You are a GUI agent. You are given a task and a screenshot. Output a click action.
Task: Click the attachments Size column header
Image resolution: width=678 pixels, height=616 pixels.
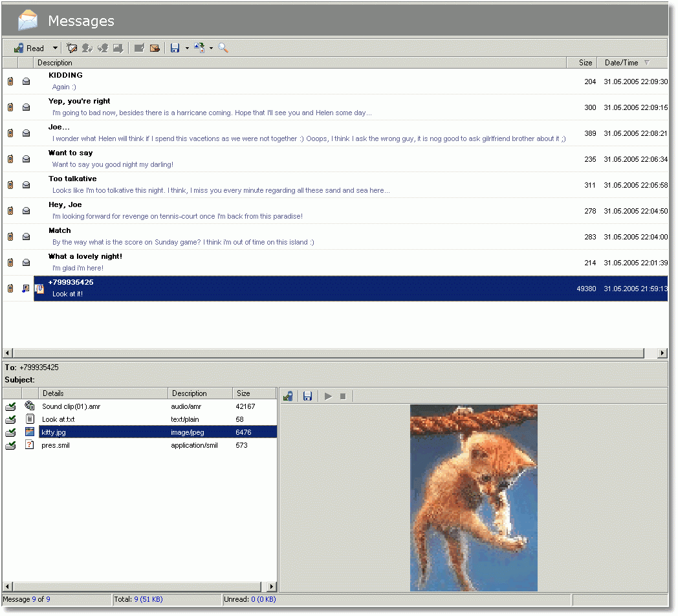[254, 393]
